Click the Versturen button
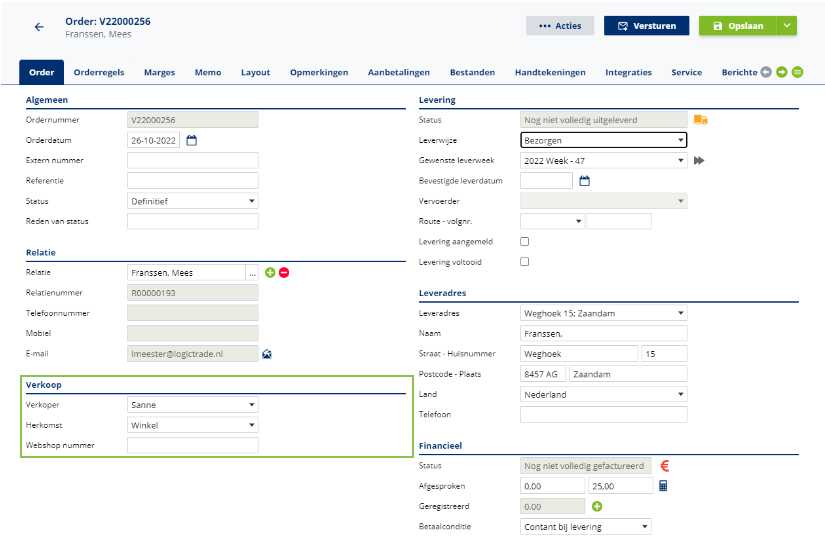 [x=646, y=26]
